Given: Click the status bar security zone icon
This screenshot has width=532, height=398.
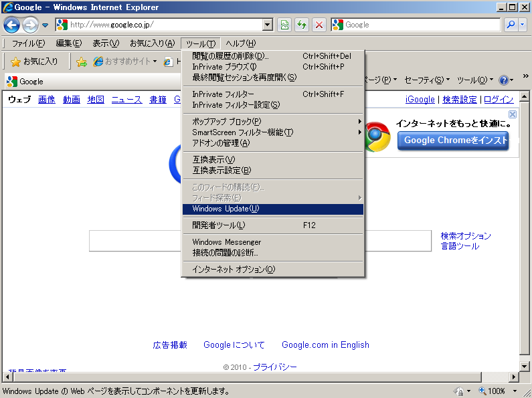Looking at the screenshot, I should (458, 391).
